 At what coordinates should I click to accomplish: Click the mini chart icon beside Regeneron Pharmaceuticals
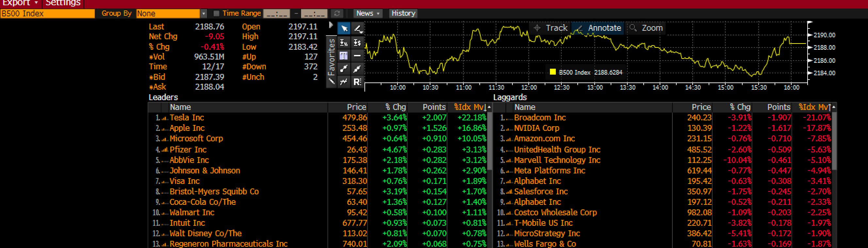[x=165, y=244]
